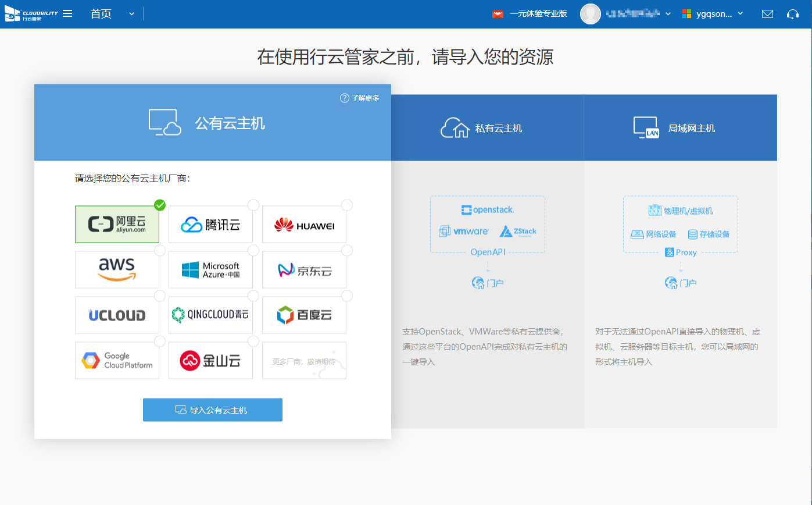This screenshot has width=812, height=505.
Task: Select the Huawei vendor radio circle
Action: 347,205
